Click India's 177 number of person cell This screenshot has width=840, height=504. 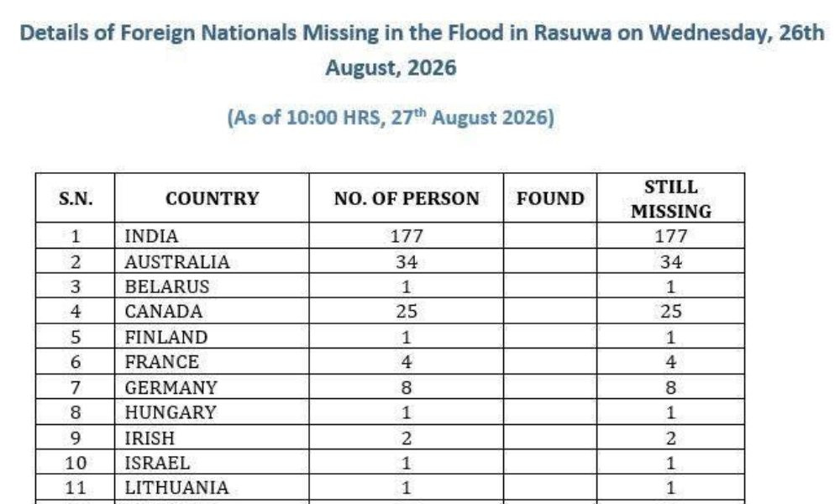407,236
